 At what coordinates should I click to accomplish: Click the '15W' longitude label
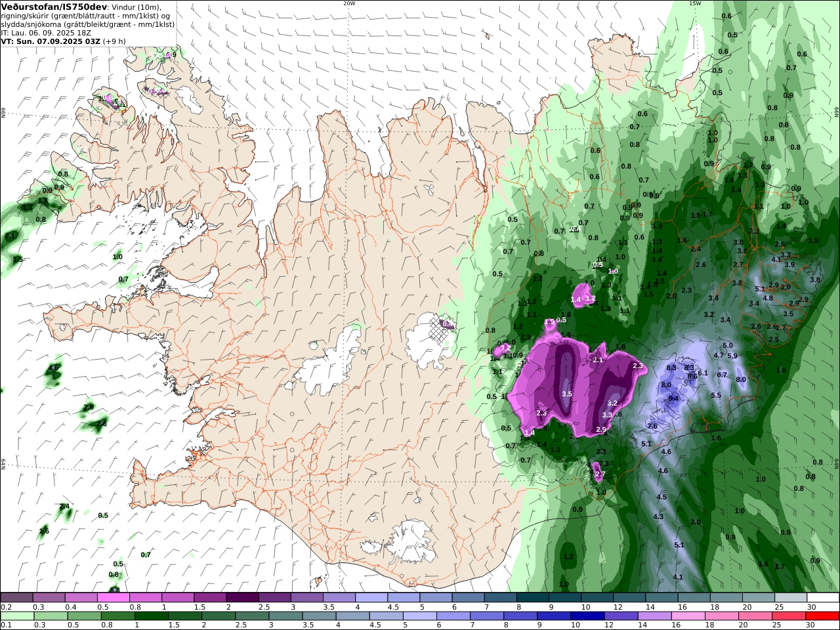click(x=695, y=3)
